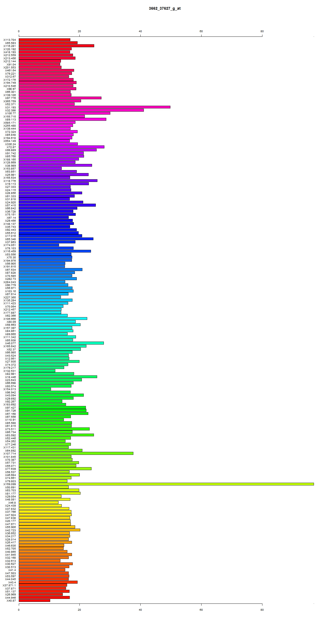Click the bar for X81.177

click(50, 493)
